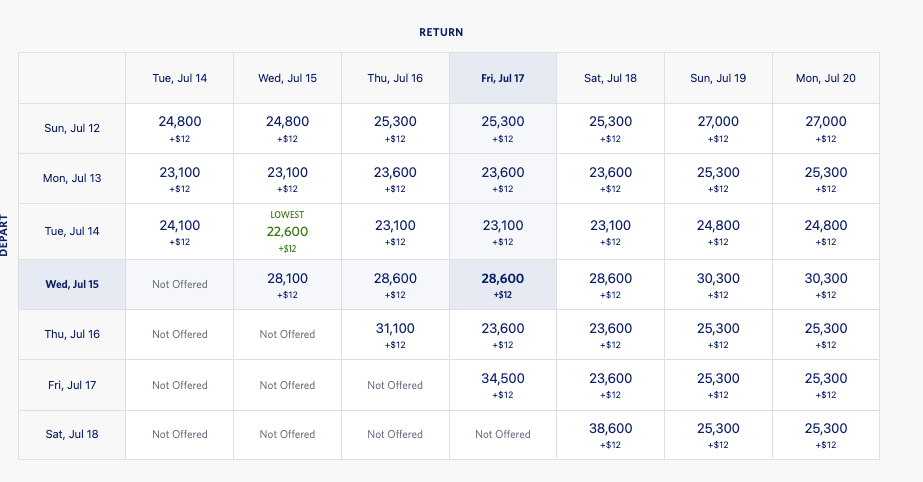Click the Sat, Jul 18 depart row header

(x=72, y=434)
